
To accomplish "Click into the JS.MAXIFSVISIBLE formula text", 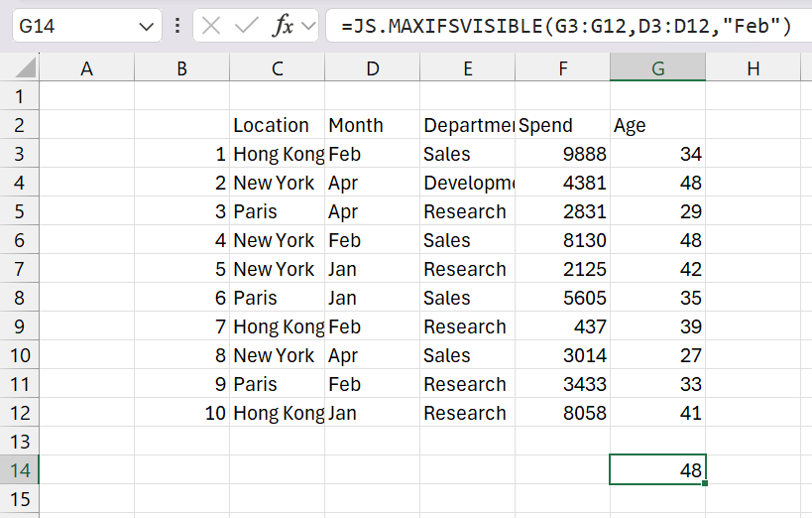I will pos(565,26).
